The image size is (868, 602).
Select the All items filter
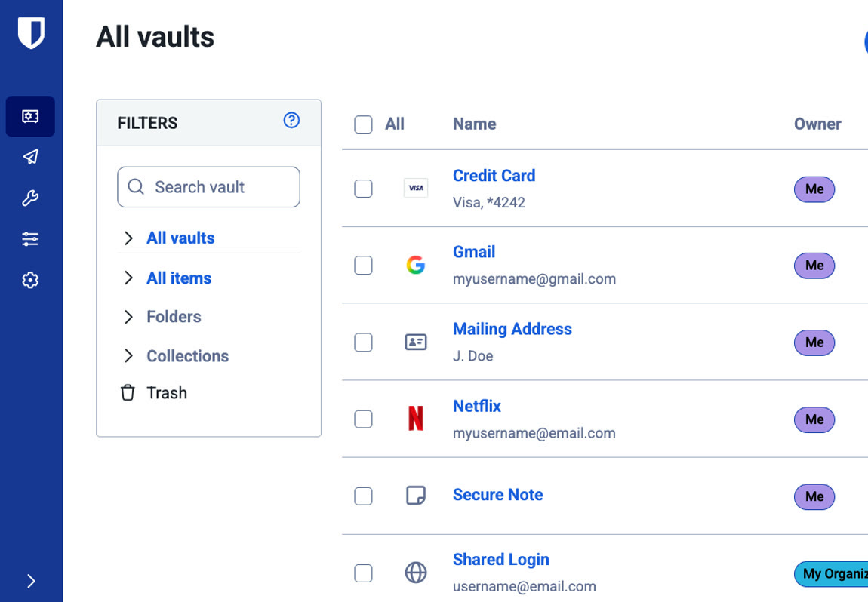(x=179, y=278)
